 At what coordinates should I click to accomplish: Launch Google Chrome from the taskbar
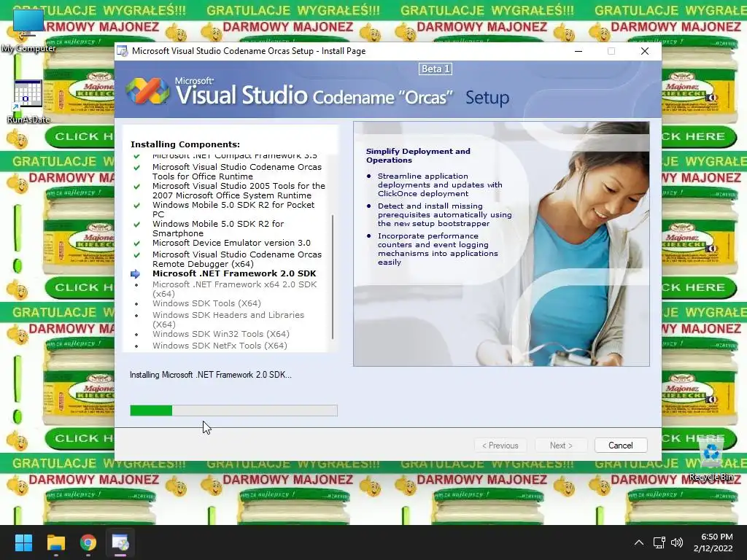88,542
